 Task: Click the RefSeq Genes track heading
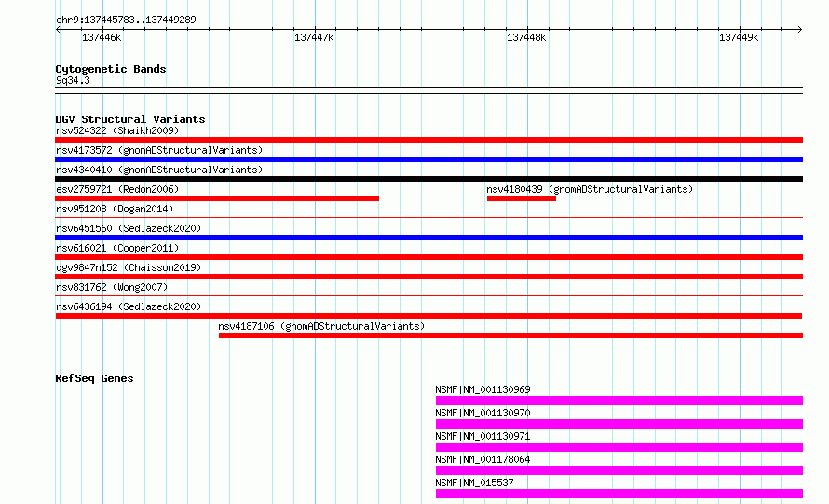pyautogui.click(x=94, y=378)
